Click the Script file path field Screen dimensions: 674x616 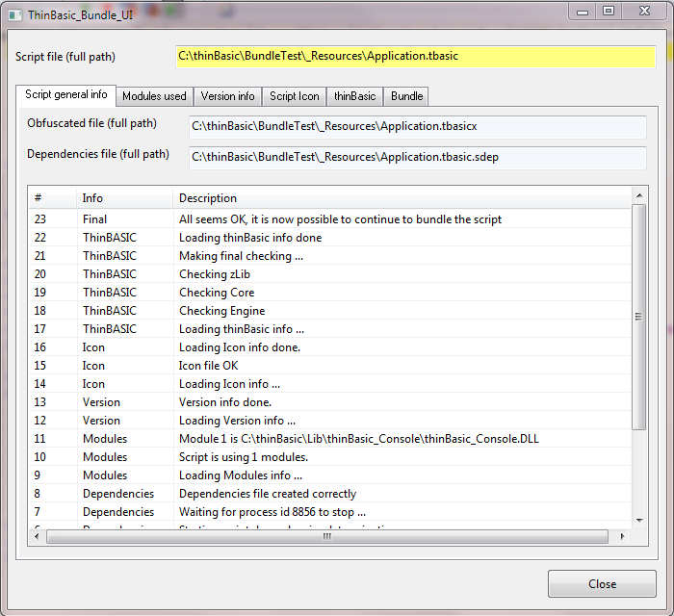(414, 57)
